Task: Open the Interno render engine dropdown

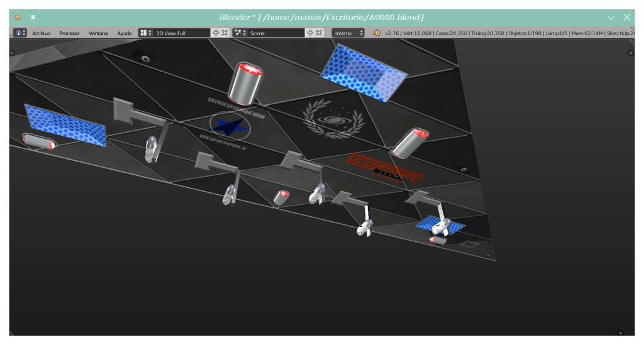Action: pyautogui.click(x=348, y=33)
